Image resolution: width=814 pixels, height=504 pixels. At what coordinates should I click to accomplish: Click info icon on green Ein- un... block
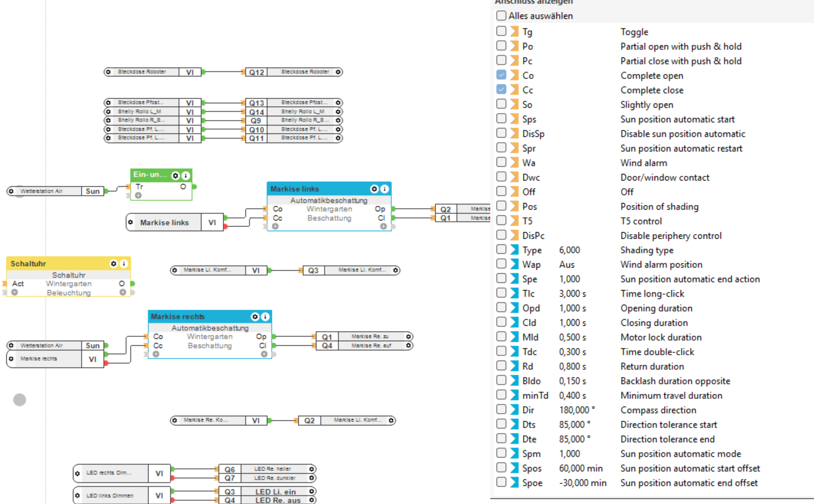click(x=185, y=175)
